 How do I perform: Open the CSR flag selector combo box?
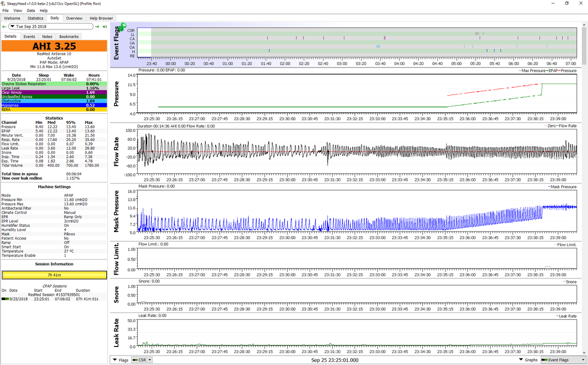click(x=142, y=360)
